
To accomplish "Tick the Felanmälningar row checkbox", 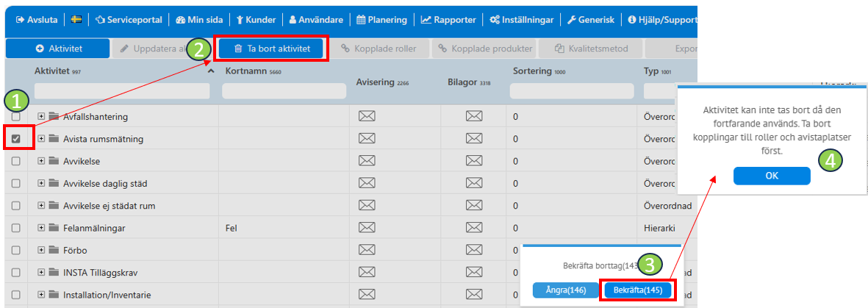I will tap(16, 228).
